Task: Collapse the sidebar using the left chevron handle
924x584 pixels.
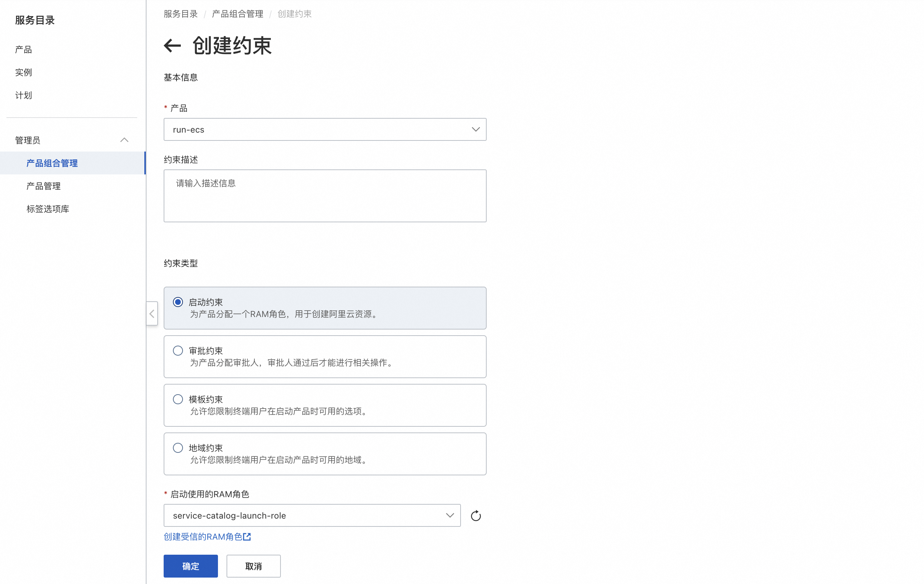Action: (152, 314)
